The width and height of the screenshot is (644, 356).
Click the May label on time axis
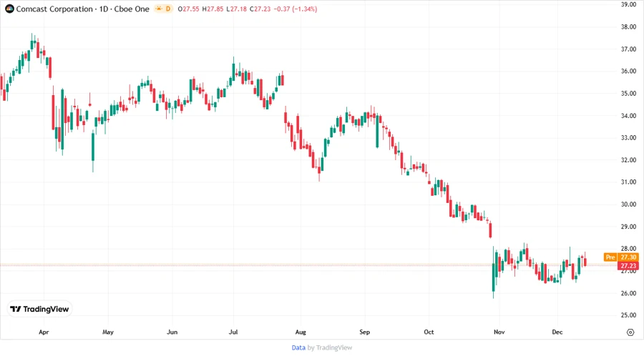(108, 332)
